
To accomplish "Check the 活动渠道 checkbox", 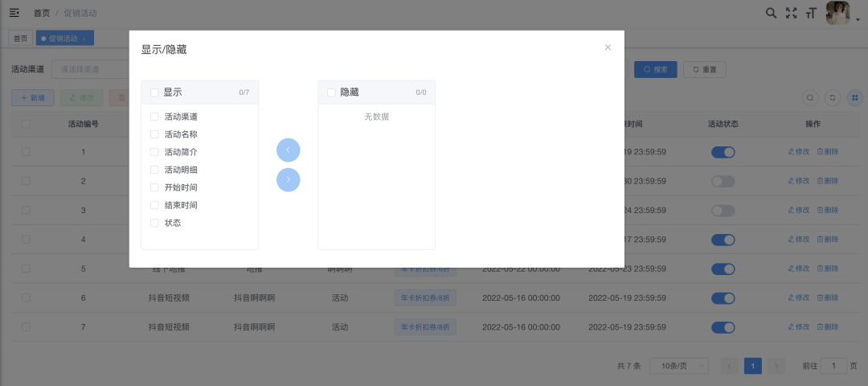I will (x=154, y=117).
